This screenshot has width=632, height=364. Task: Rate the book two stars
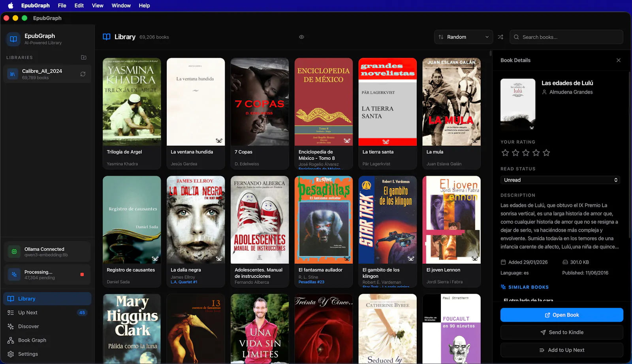coord(515,152)
